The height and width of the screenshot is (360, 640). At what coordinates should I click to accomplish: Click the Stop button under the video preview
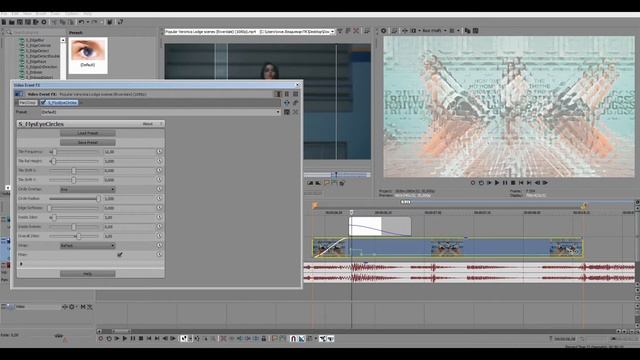513,183
